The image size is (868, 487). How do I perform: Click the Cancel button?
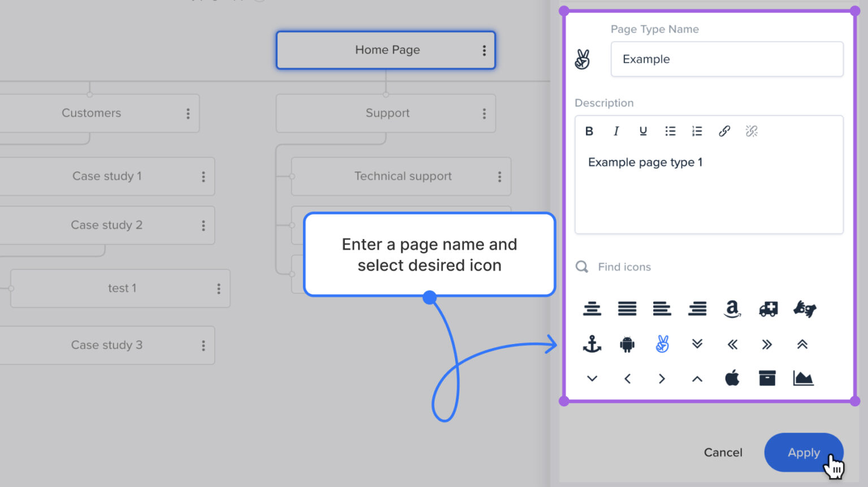723,452
